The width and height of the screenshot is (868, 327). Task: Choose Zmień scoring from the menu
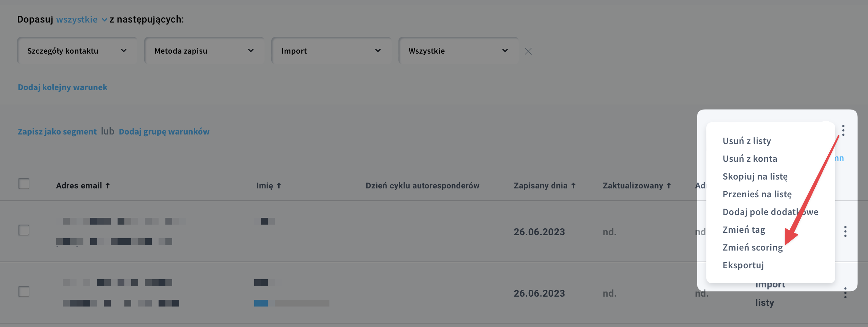point(752,247)
